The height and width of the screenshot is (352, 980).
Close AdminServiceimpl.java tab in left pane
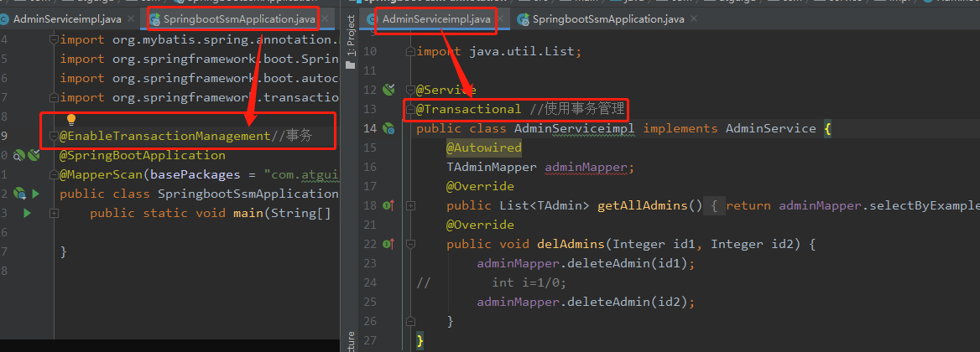coord(131,18)
